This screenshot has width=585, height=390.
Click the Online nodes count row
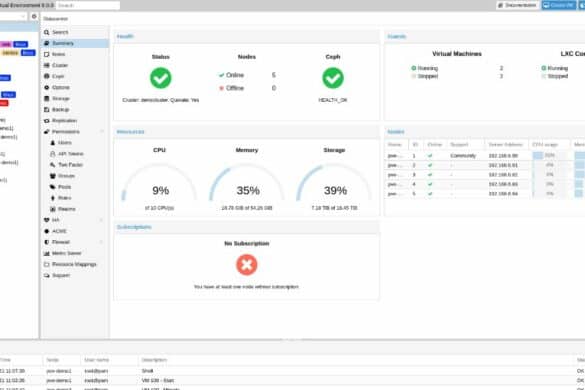click(x=247, y=75)
